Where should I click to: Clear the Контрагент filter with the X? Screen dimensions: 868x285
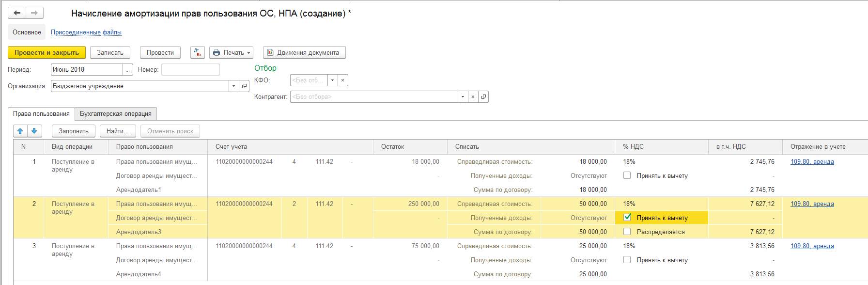coord(473,96)
